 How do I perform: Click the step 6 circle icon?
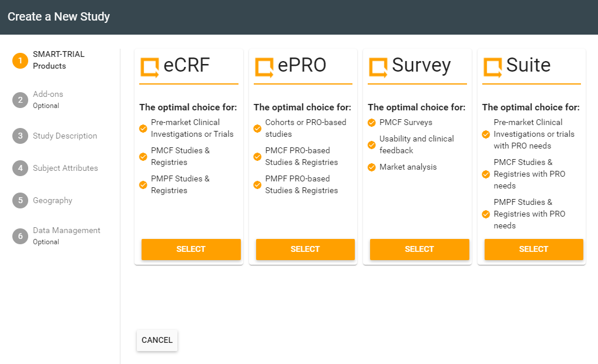(x=20, y=236)
